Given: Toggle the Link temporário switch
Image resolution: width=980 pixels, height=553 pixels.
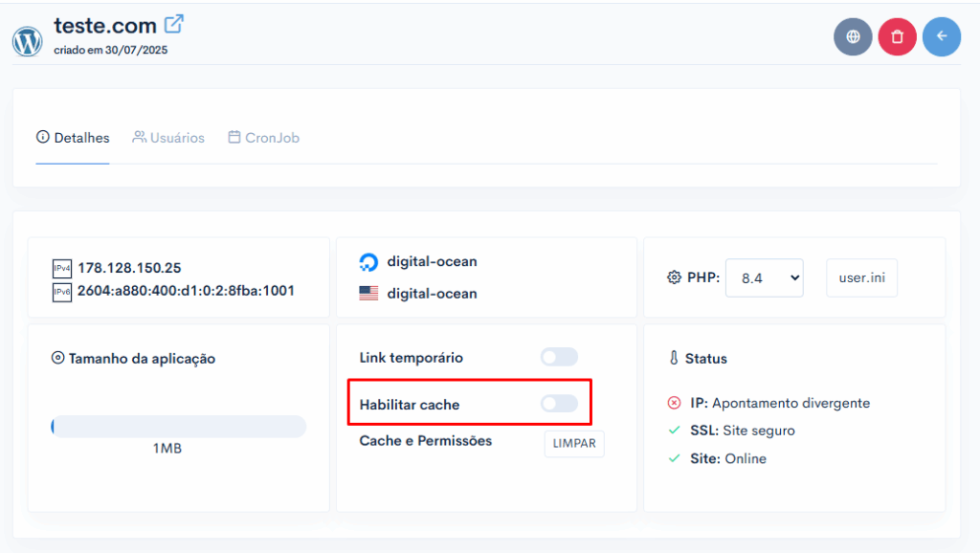Looking at the screenshot, I should [x=559, y=357].
